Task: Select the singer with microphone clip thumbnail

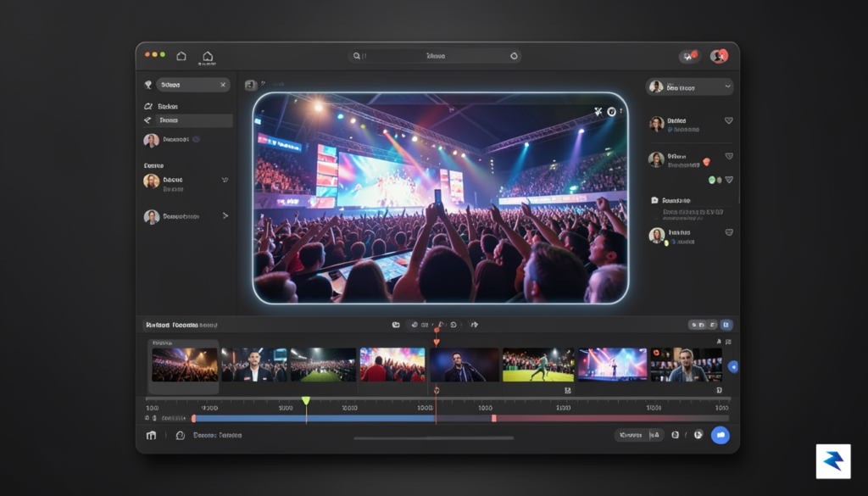Action: [x=465, y=365]
